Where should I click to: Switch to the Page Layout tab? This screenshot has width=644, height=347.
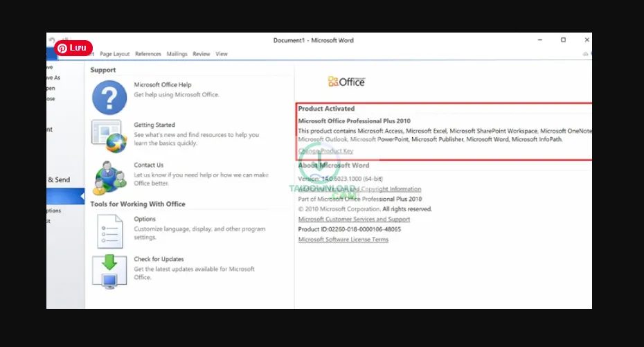point(114,54)
